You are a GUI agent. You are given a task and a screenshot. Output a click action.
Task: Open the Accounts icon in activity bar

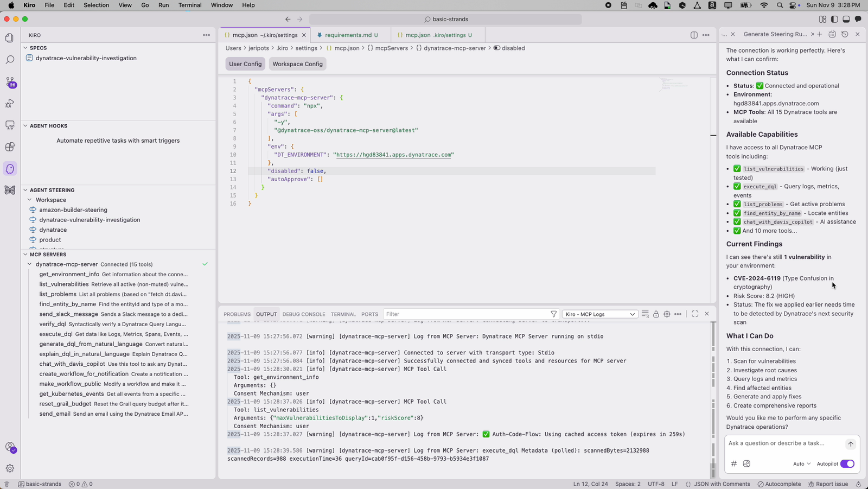(x=10, y=447)
